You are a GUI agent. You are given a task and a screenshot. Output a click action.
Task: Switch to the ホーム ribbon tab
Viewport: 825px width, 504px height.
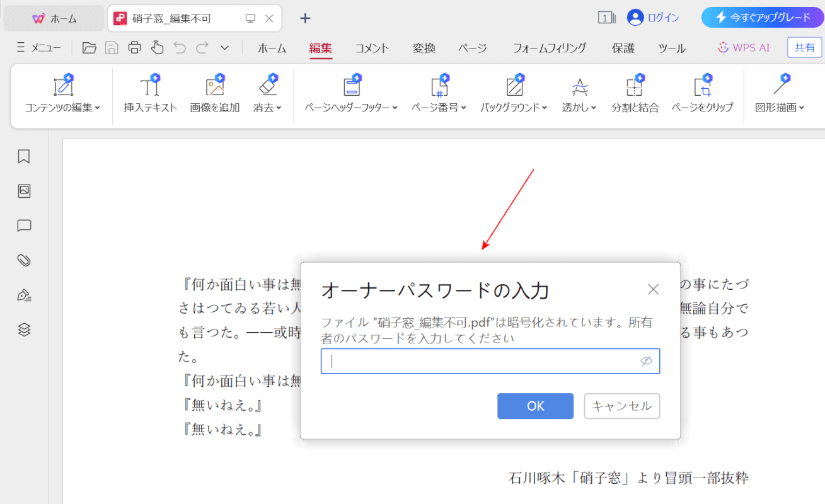click(272, 48)
